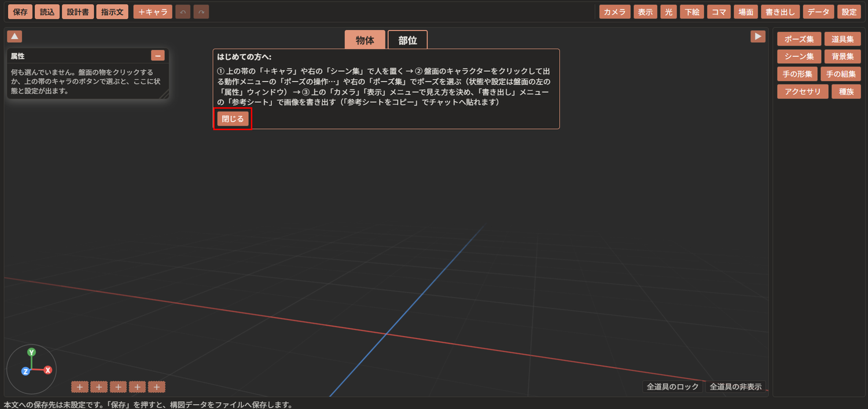This screenshot has width=868, height=409.
Task: Open the 下絵 menu
Action: coord(692,12)
